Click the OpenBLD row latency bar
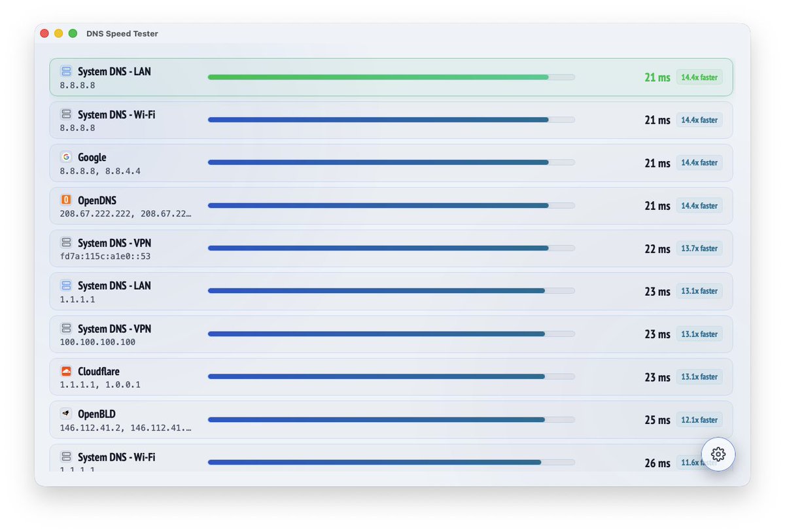This screenshot has height=532, width=785. (391, 419)
